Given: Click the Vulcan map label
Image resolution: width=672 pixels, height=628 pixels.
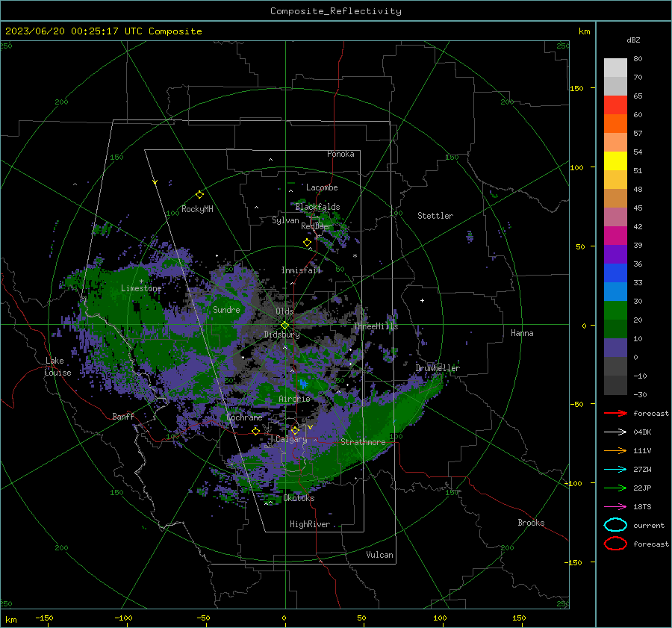Looking at the screenshot, I should coord(379,555).
